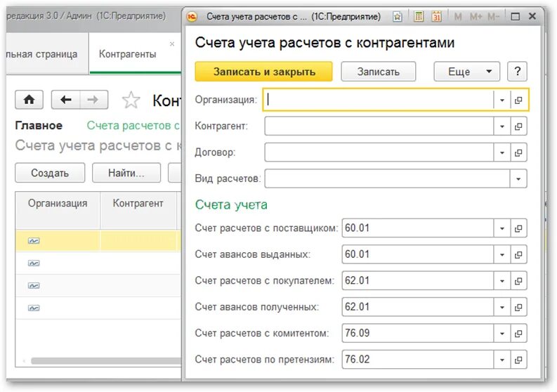Click the horizontal scrollbar in background list
The width and height of the screenshot is (557, 392).
point(106,361)
